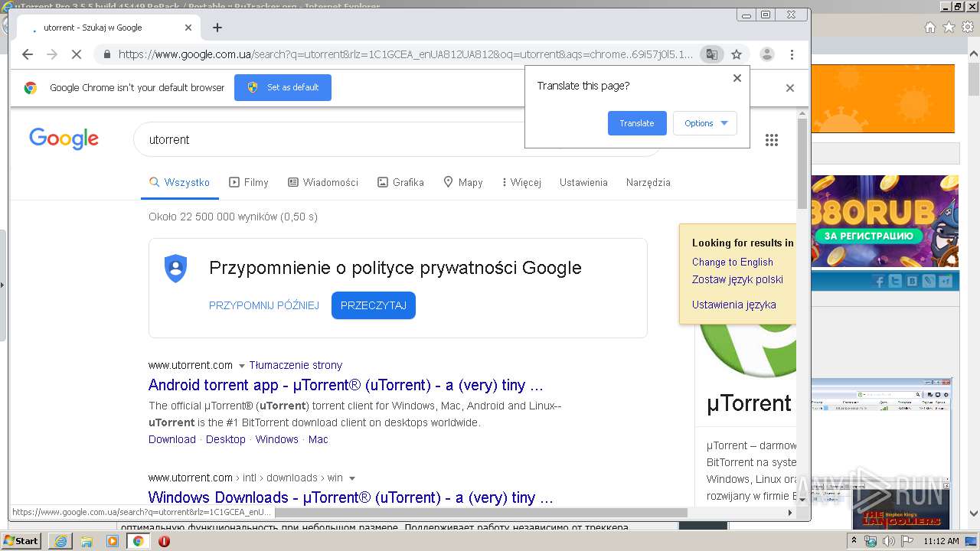The image size is (980, 551).
Task: Expand the 'Więcej' search menu
Action: [521, 182]
